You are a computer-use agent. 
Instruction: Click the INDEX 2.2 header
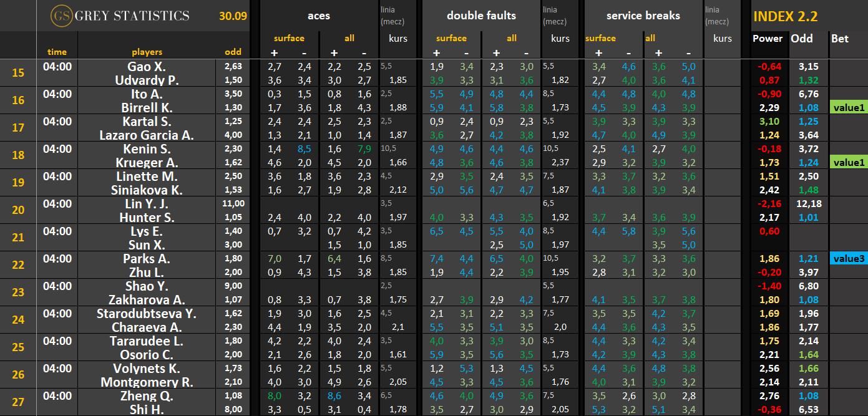[786, 17]
